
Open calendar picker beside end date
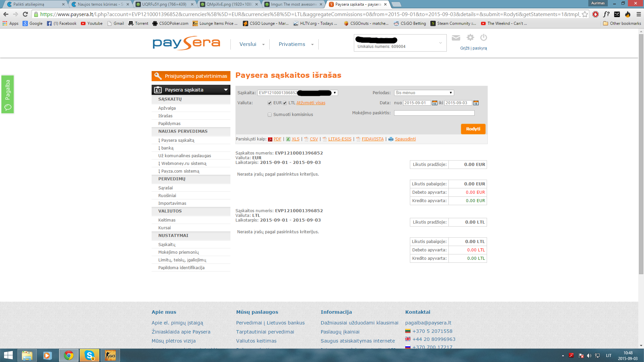tap(476, 103)
